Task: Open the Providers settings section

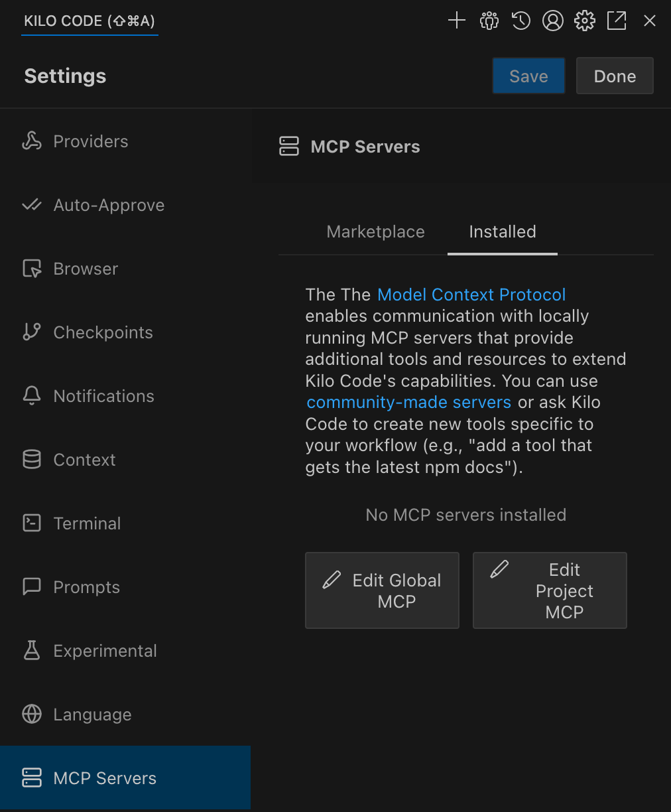Action: [x=90, y=141]
